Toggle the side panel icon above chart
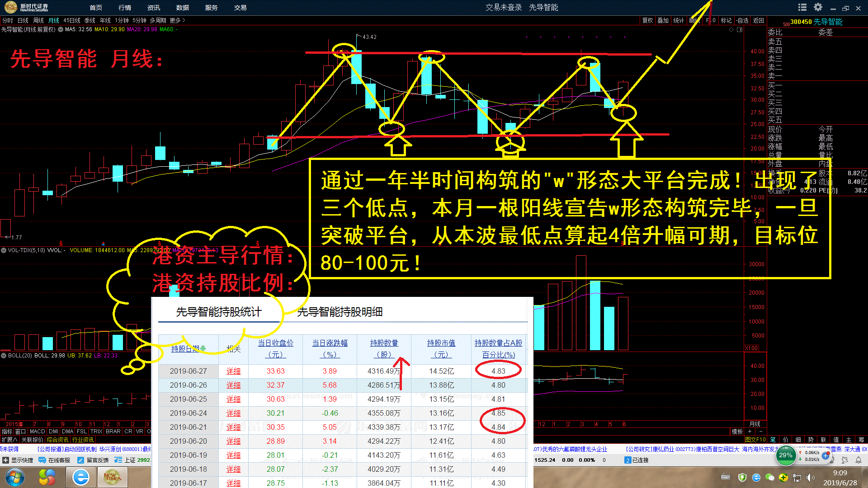868x488 pixels. click(740, 29)
